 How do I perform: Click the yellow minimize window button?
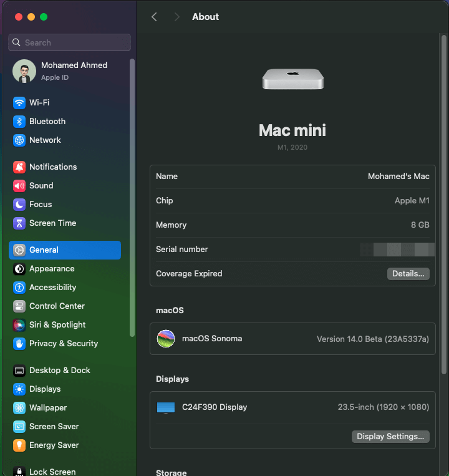coord(31,17)
